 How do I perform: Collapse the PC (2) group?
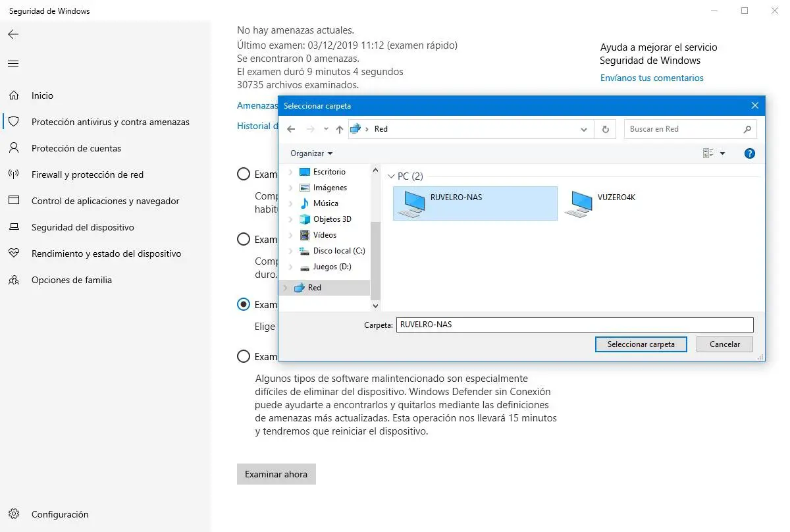(x=392, y=176)
